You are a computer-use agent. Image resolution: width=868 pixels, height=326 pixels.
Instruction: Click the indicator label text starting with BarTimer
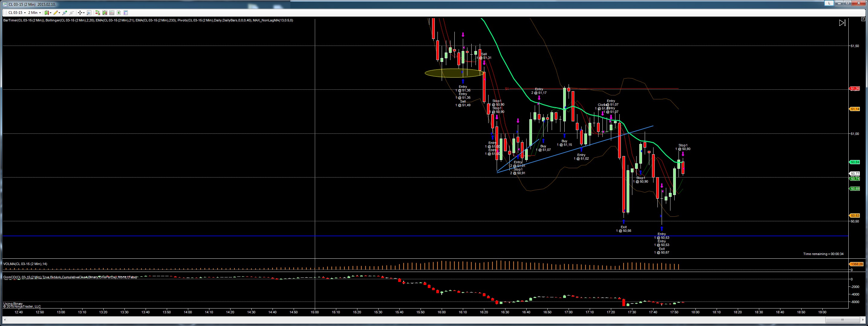[x=148, y=20]
